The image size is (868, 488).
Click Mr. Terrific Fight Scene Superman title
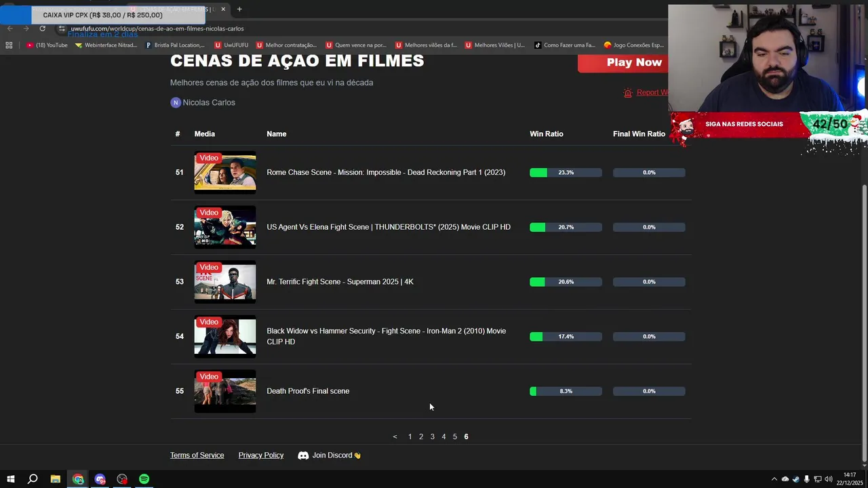tap(340, 282)
